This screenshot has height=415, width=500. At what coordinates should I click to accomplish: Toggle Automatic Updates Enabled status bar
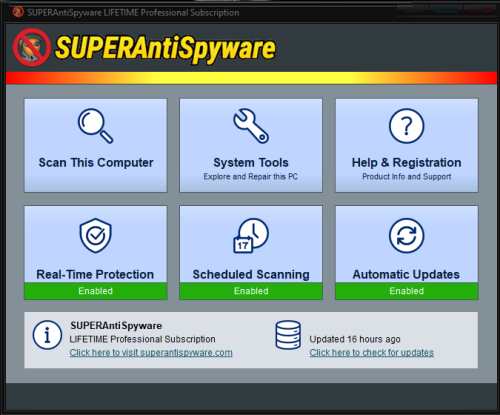[407, 291]
